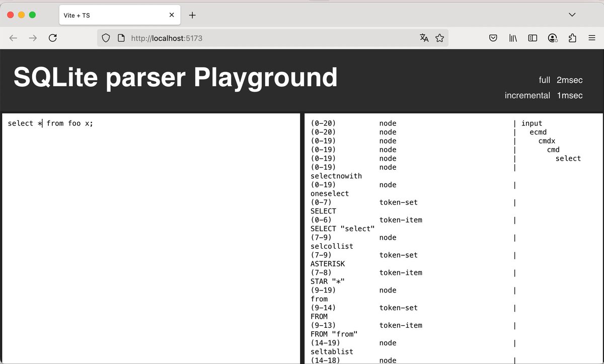
Task: Click the (9-13) token-item row
Action: pos(414,326)
